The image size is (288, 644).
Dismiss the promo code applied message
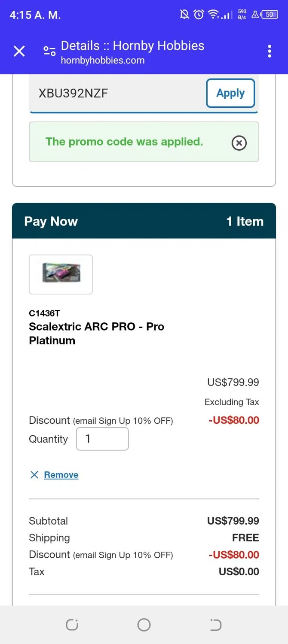(239, 143)
